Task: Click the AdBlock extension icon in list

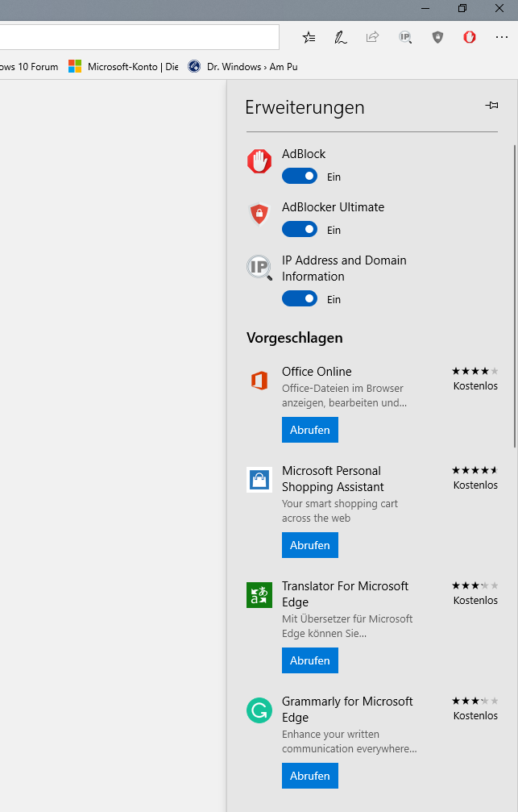Action: tap(259, 161)
